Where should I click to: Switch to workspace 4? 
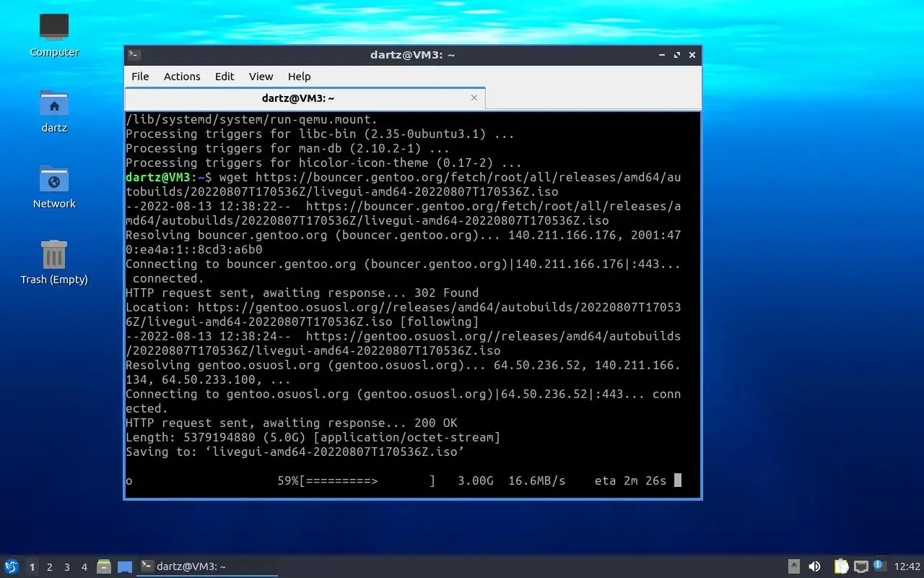(84, 567)
